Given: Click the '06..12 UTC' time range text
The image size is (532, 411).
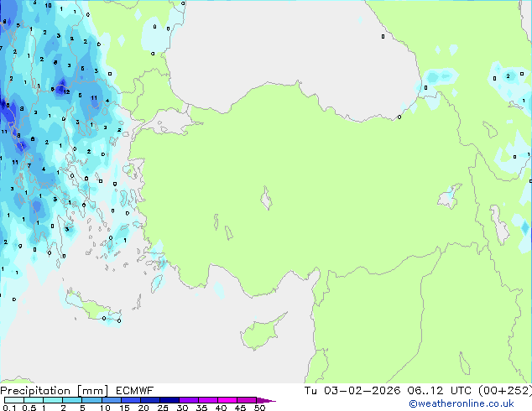Looking at the screenshot, I should point(440,391).
